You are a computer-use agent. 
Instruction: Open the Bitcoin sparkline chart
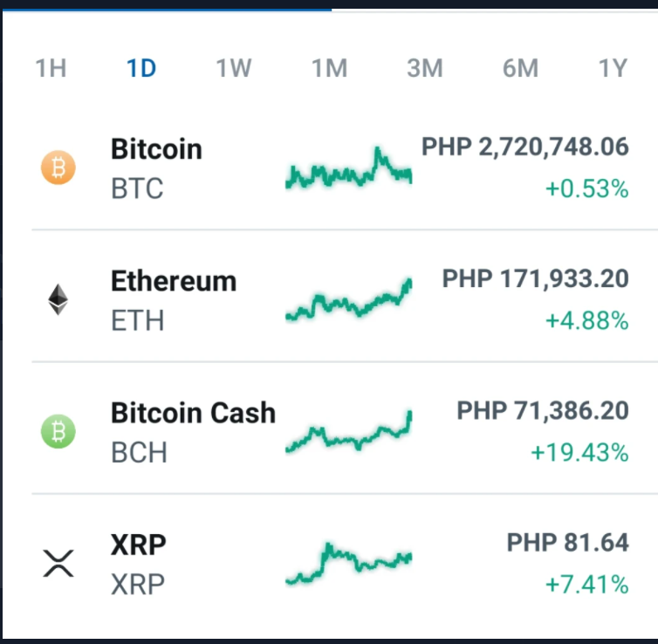[x=348, y=167]
